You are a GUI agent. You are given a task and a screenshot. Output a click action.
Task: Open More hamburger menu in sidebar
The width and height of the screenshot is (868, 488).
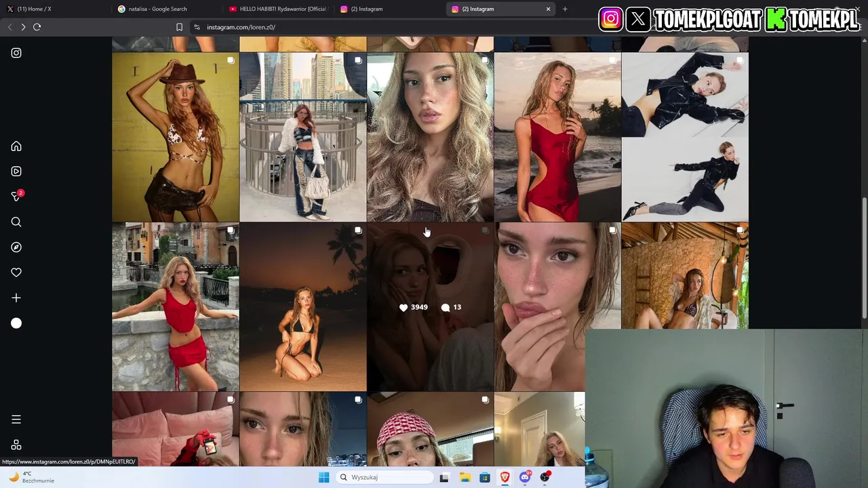[16, 420]
